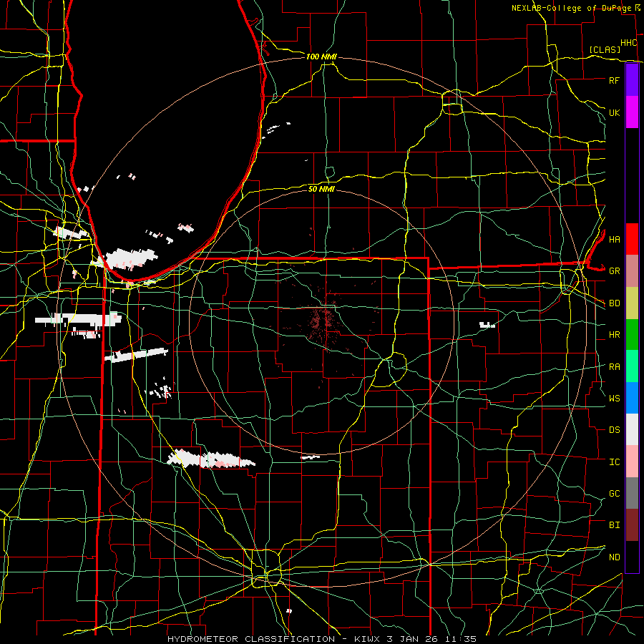The height and width of the screenshot is (644, 644).
Task: Select the red HA legend swatch
Action: click(x=632, y=239)
